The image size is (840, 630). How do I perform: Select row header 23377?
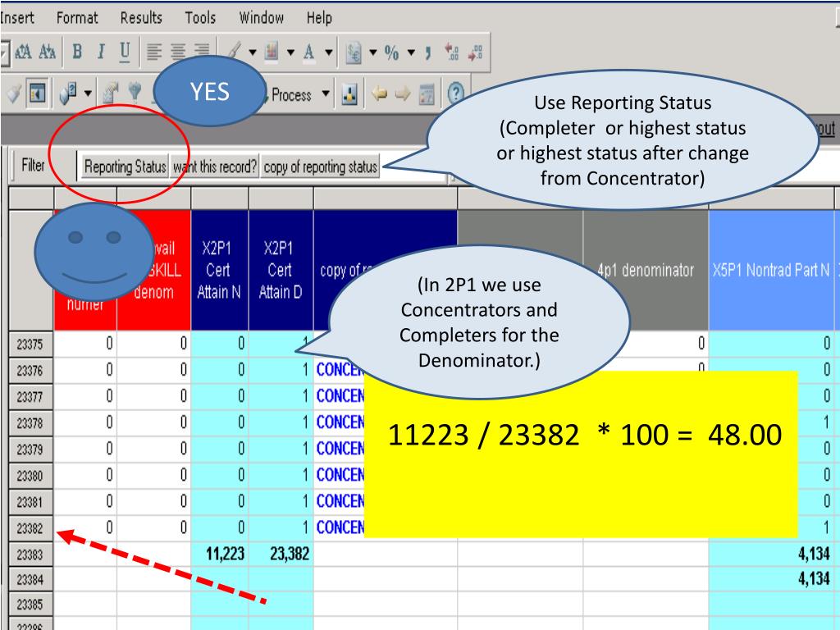tap(30, 397)
